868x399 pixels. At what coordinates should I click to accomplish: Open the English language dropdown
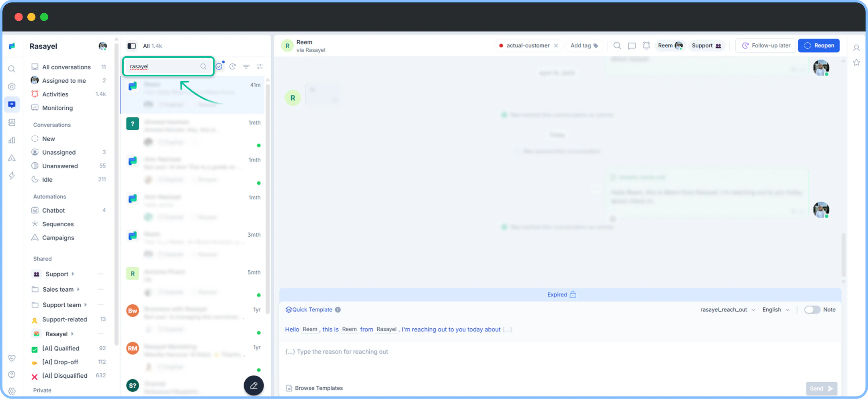[776, 309]
